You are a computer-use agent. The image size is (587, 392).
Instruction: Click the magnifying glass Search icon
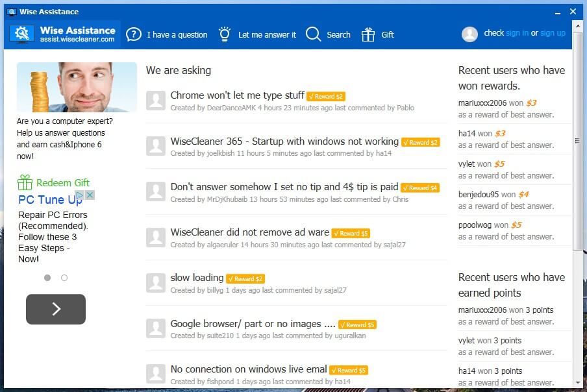314,34
